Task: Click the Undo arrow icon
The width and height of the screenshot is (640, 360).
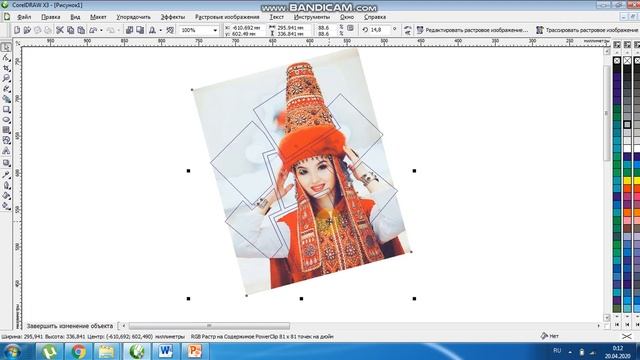Action: pyautogui.click(x=93, y=30)
